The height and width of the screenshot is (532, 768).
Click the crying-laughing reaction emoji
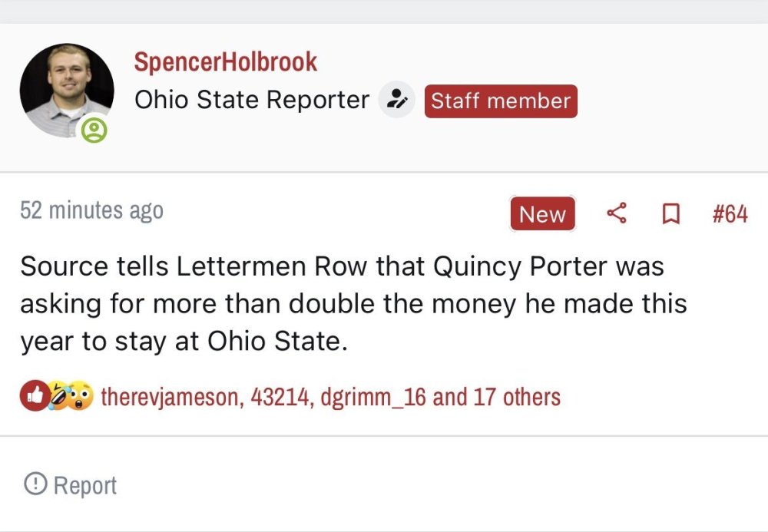pyautogui.click(x=58, y=396)
